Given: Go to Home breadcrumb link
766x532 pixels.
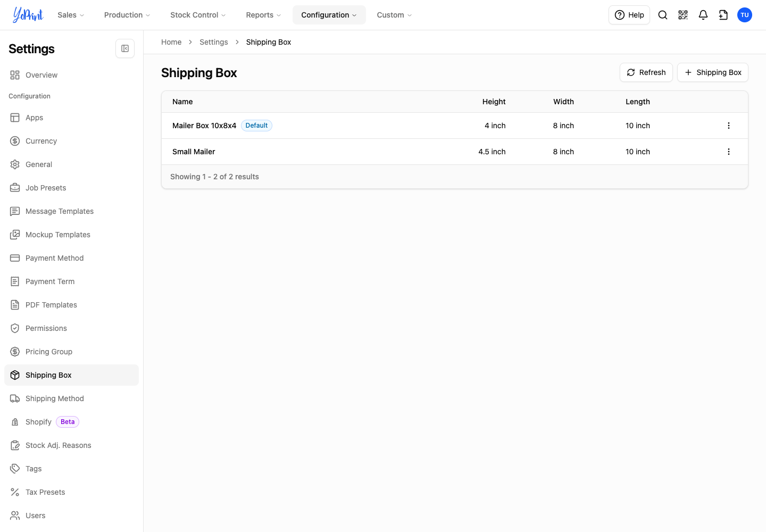Looking at the screenshot, I should pyautogui.click(x=171, y=42).
